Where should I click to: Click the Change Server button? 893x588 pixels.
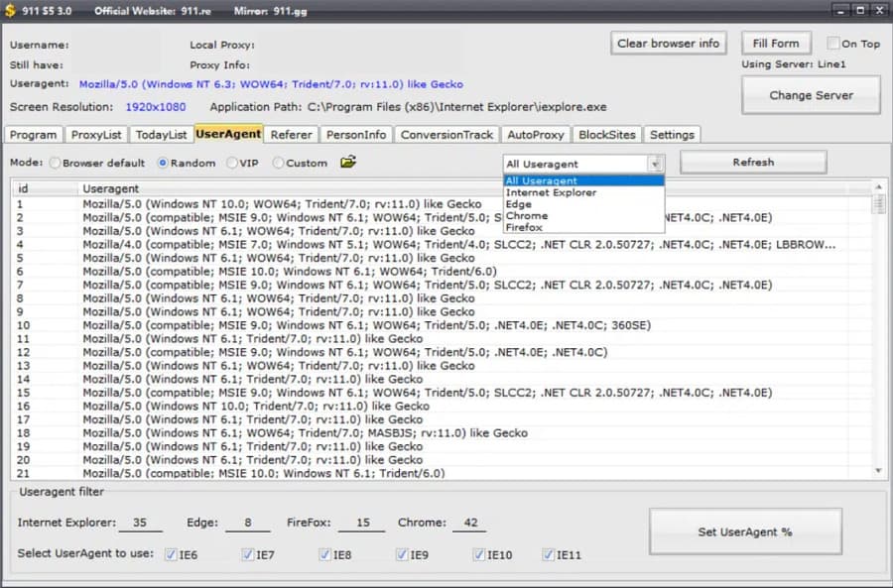(x=811, y=95)
